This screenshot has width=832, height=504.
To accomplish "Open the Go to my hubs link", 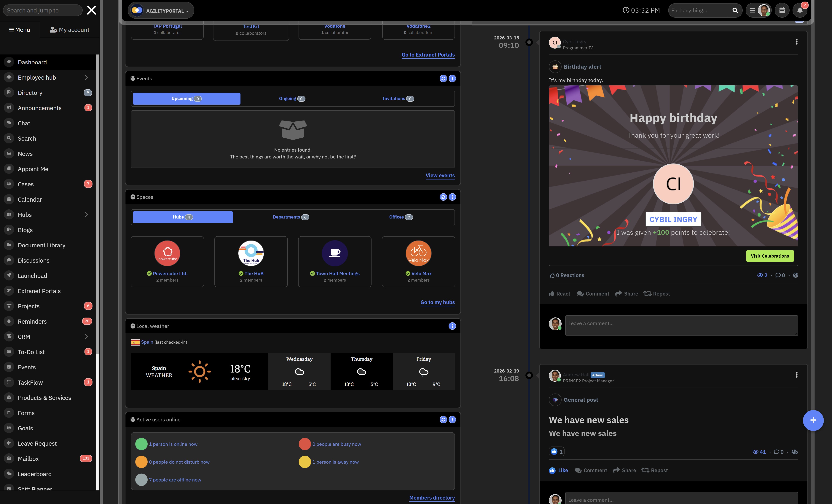I will pos(437,302).
